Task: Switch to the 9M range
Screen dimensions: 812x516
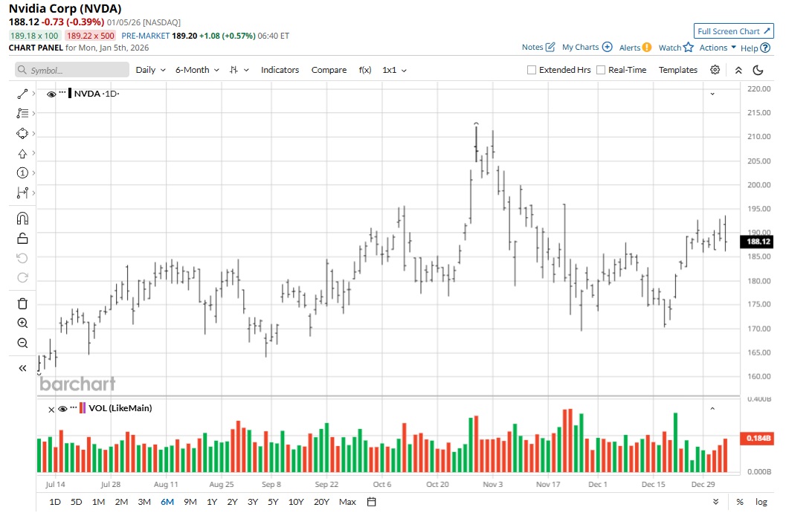Action: [190, 502]
